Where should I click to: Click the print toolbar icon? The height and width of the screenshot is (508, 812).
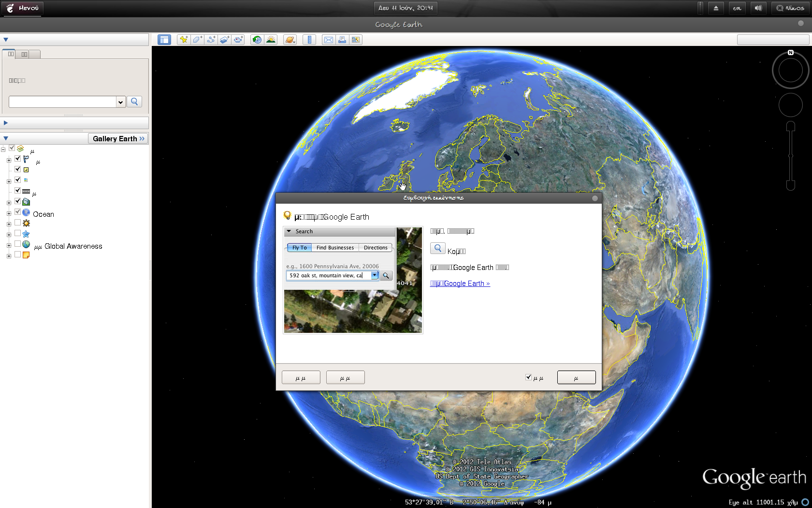342,40
